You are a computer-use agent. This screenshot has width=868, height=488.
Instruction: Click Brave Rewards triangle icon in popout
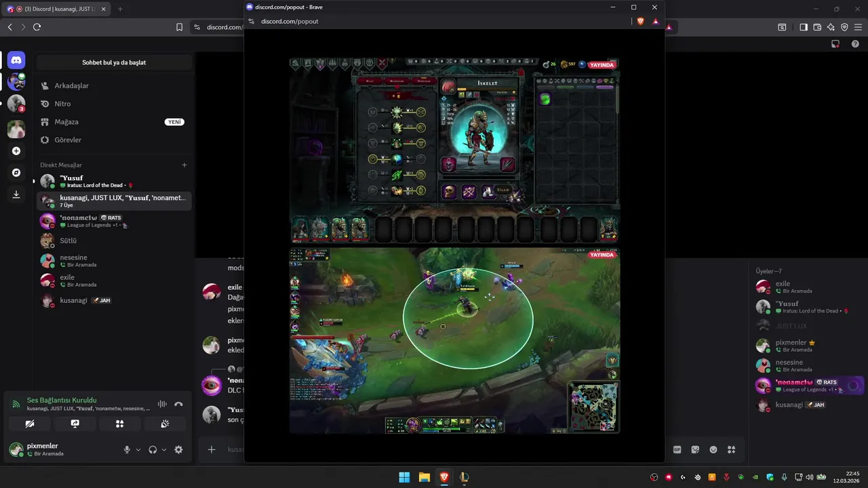(656, 21)
